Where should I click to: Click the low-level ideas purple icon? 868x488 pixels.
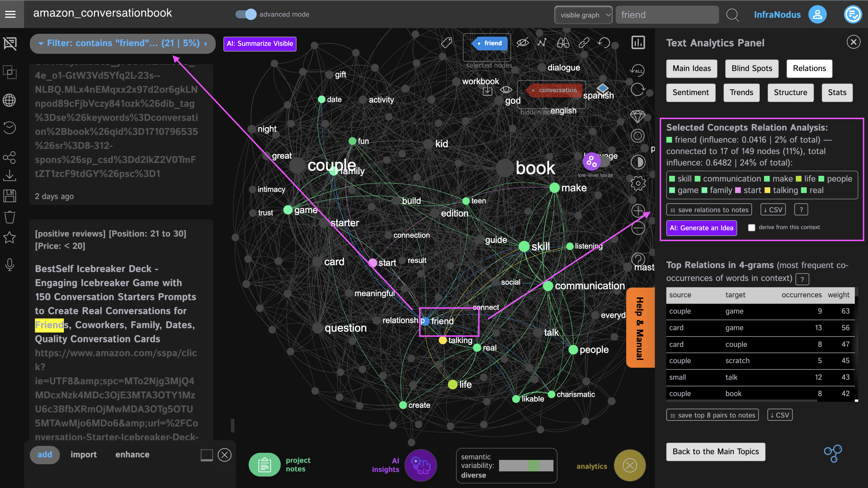(591, 162)
